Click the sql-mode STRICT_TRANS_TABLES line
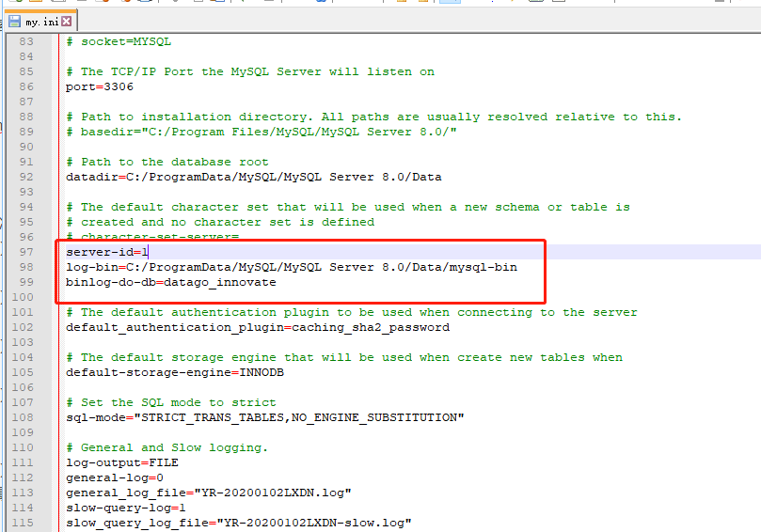This screenshot has height=532, width=761. coord(265,417)
